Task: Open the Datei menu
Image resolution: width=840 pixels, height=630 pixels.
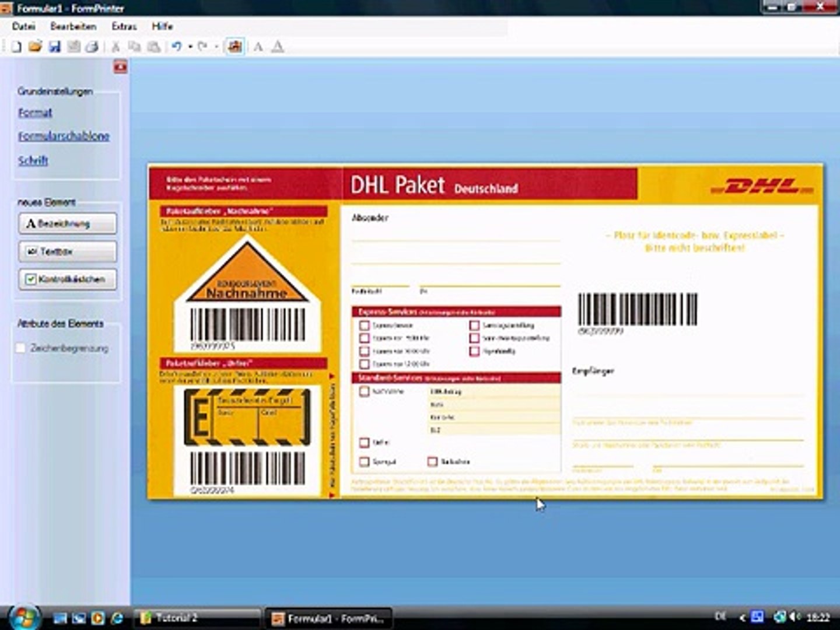Action: tap(24, 26)
